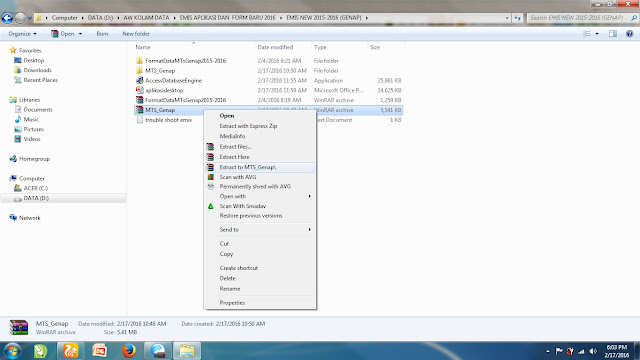This screenshot has height=360, width=640.
Task: Click the shredder icon beside Permanently shred
Action: (210, 187)
